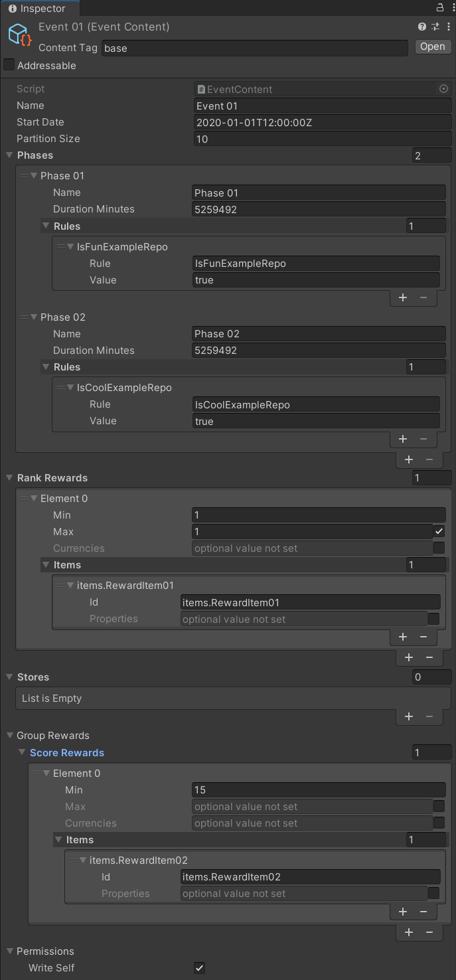
Task: Enable the Addressable checkbox
Action: [x=9, y=65]
